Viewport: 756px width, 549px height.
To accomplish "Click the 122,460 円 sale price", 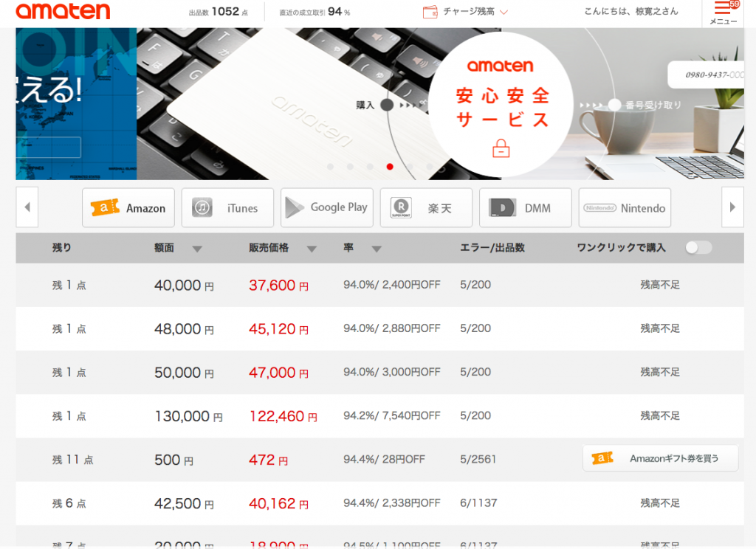I will tap(283, 416).
